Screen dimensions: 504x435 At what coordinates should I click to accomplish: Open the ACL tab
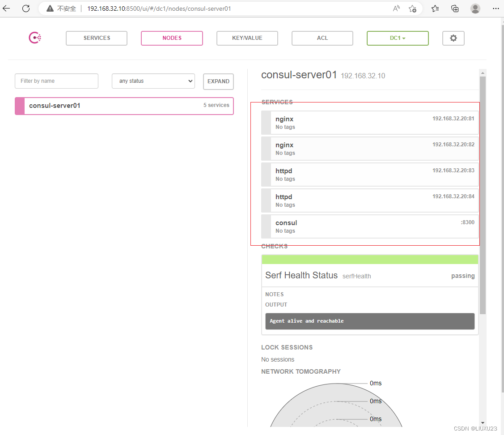(322, 38)
